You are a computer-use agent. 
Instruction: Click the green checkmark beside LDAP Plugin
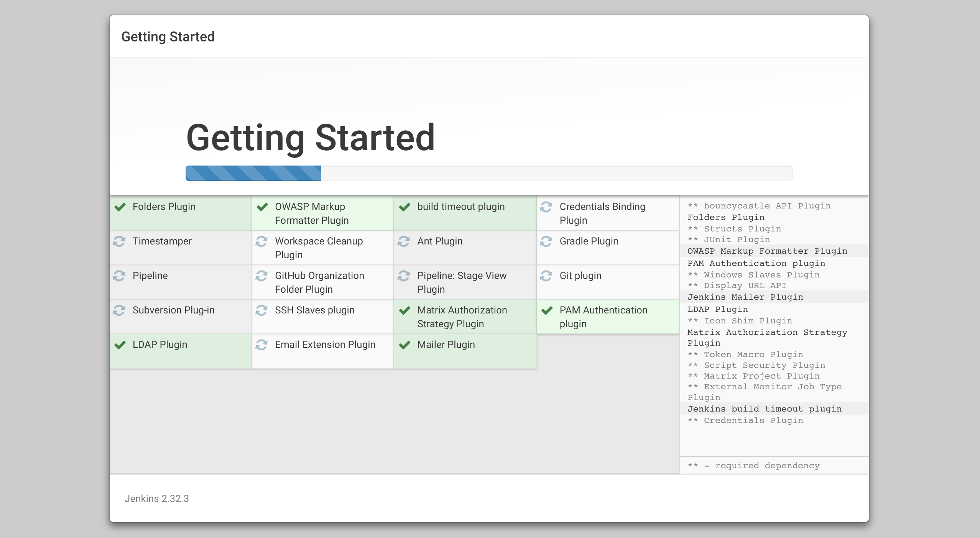pos(120,345)
